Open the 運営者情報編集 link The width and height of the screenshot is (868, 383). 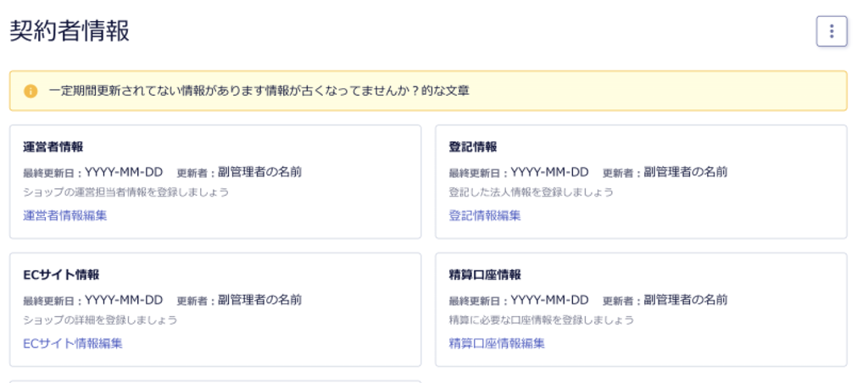click(64, 215)
